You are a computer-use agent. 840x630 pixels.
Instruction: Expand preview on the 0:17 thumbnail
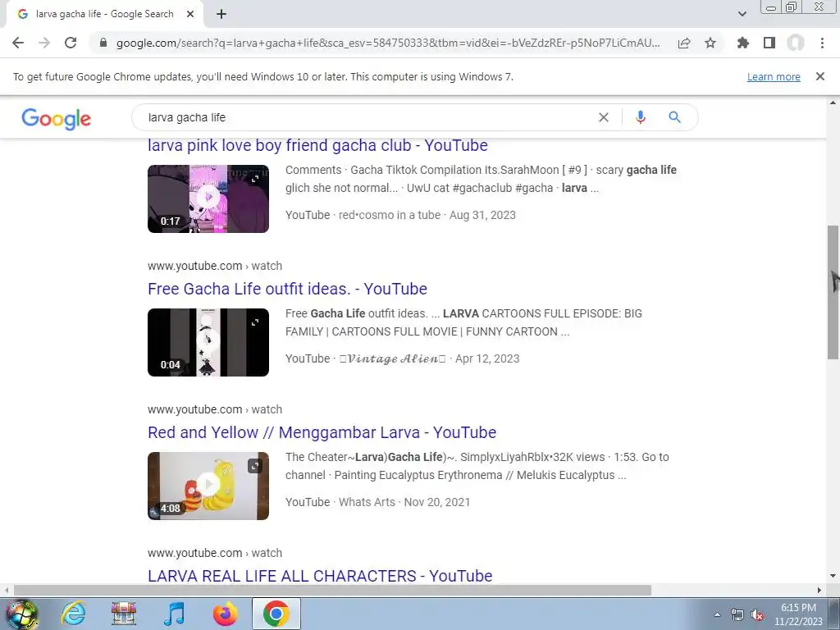(255, 179)
